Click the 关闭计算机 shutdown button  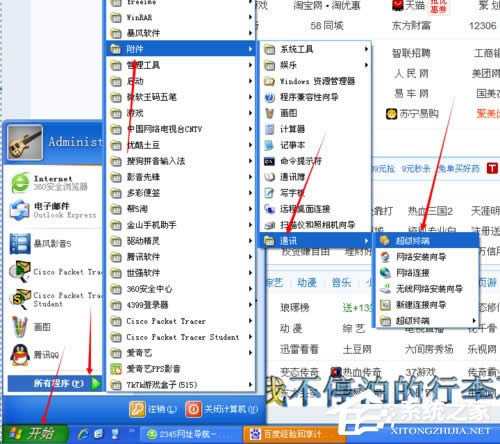point(222,409)
